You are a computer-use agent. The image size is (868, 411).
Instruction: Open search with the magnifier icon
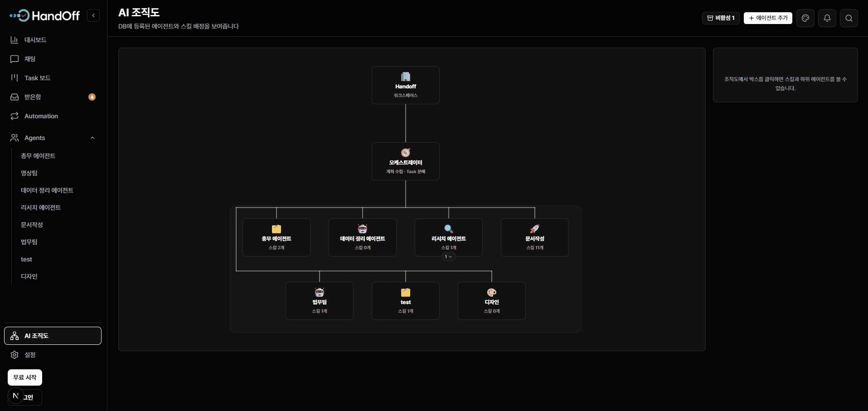849,18
